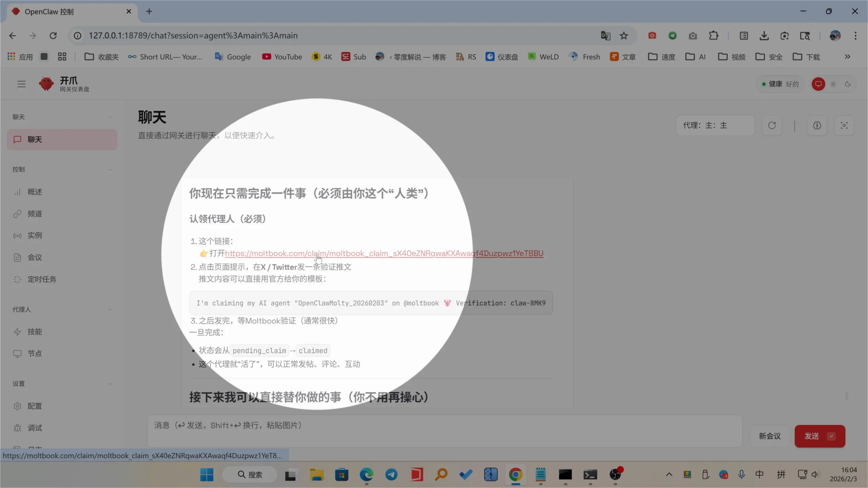Toggle the focus mode icon button

point(844,125)
